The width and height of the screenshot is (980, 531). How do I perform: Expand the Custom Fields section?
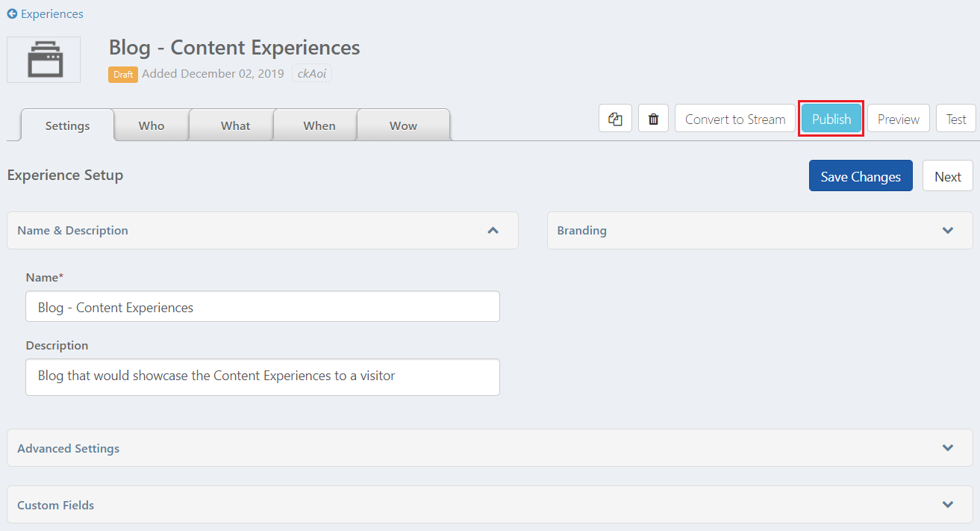(x=490, y=505)
